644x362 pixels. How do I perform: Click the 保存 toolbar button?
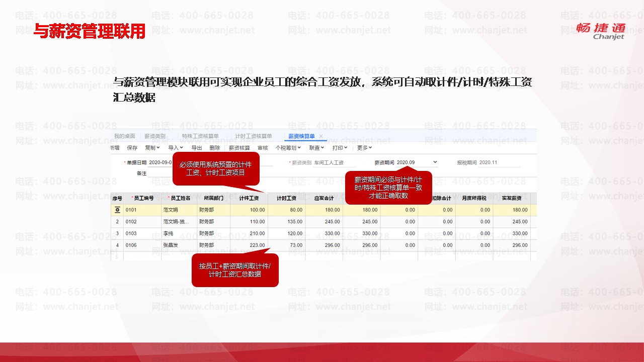coord(132,148)
